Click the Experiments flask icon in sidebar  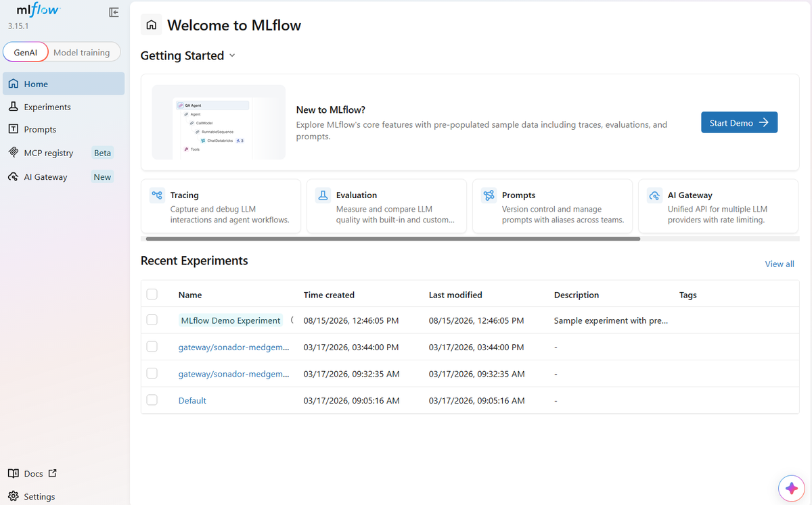tap(13, 107)
